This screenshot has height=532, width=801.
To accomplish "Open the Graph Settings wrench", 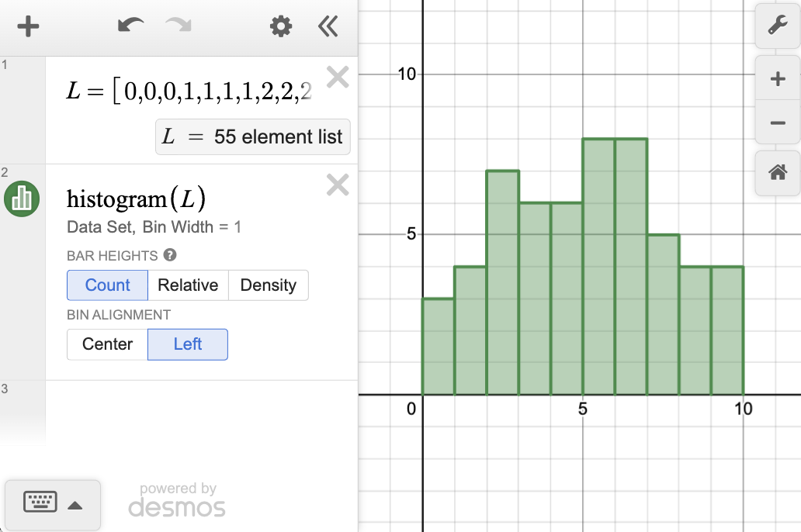I will [777, 26].
